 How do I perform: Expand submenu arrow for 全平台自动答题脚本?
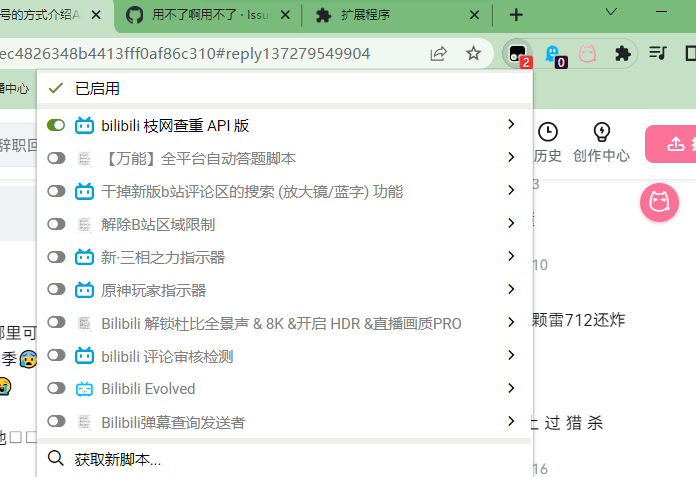[511, 157]
